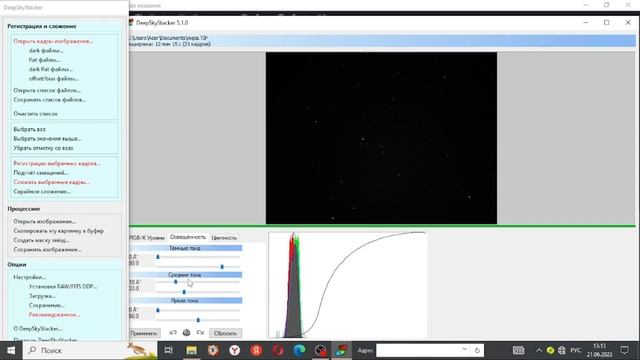Switch to the Цветность tab
This screenshot has height=360, width=640.
coord(224,238)
